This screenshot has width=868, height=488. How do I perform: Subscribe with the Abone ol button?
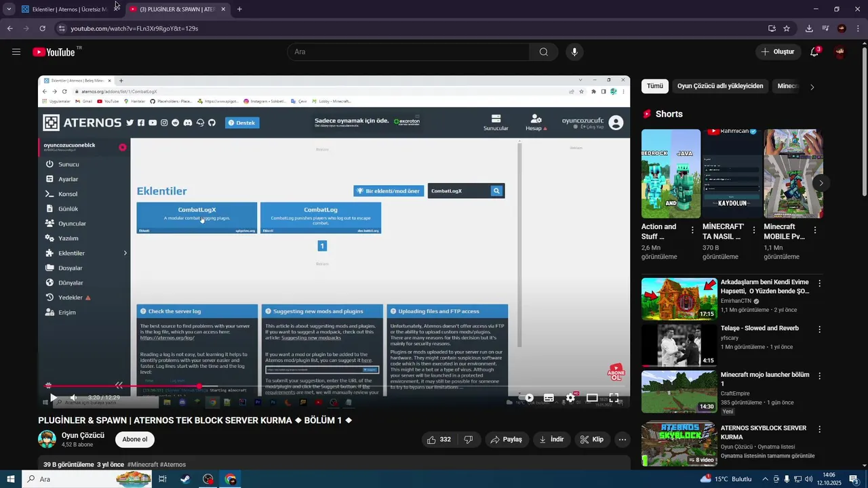tap(134, 439)
